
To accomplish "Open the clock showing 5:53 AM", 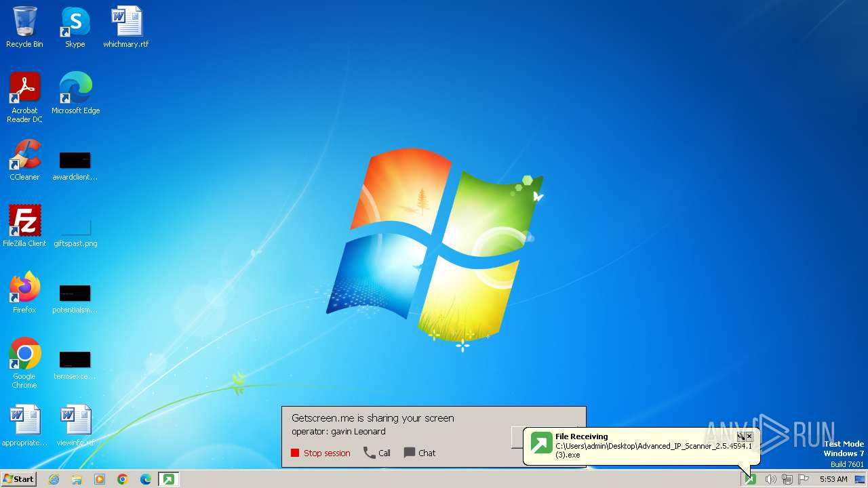I will pyautogui.click(x=833, y=479).
